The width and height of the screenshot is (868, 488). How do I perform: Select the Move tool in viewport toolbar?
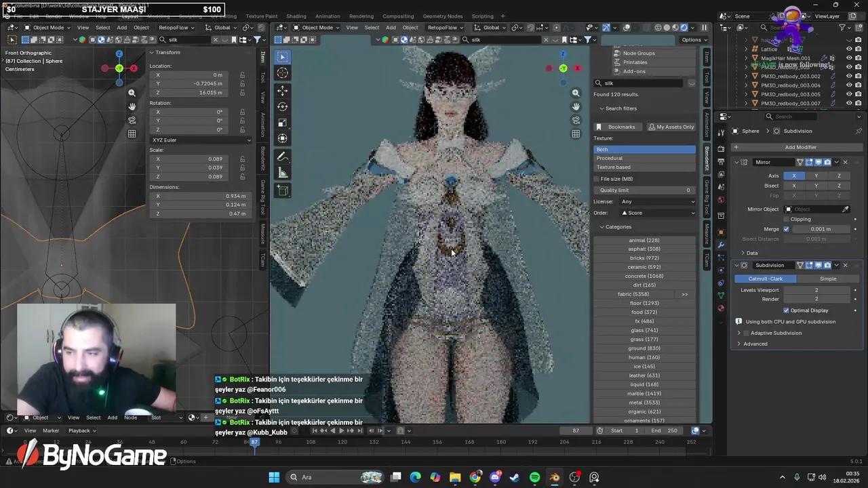point(283,90)
